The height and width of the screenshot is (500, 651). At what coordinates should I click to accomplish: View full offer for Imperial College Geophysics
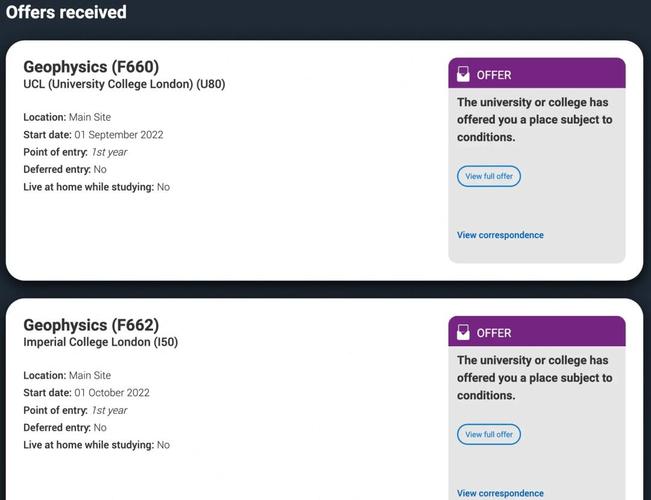click(489, 434)
